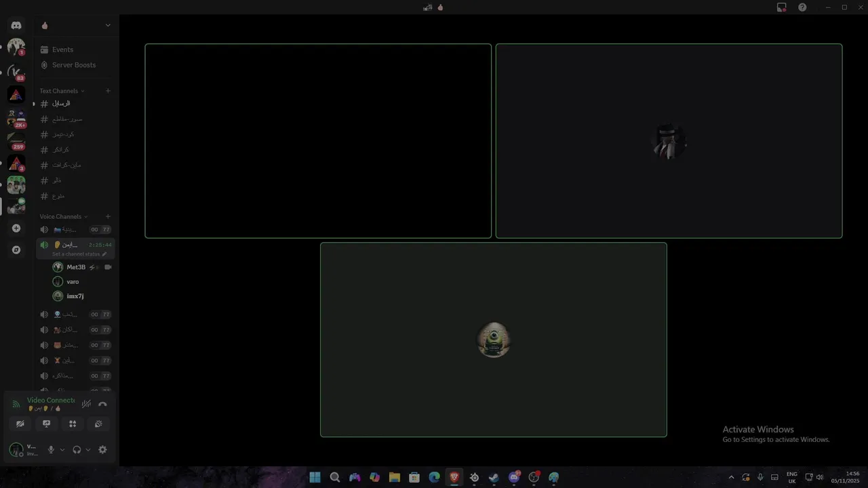Select the green monster avatar tile
868x488 pixels.
[494, 340]
